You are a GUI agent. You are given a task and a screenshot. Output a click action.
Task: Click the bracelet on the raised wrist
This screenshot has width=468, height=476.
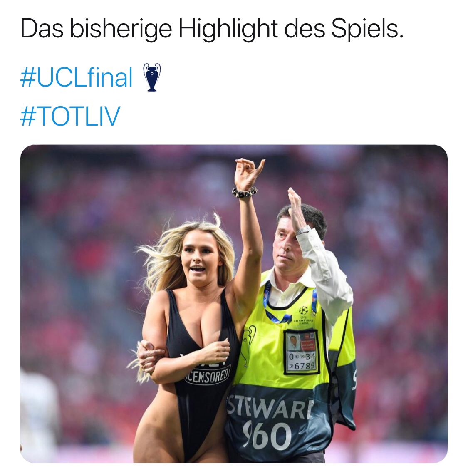244,193
